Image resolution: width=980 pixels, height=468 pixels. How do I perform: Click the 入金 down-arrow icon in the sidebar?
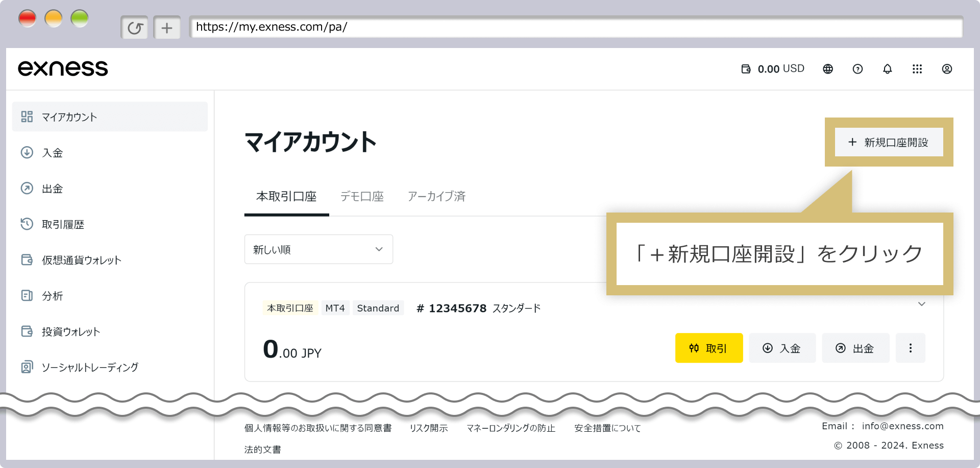pyautogui.click(x=27, y=152)
